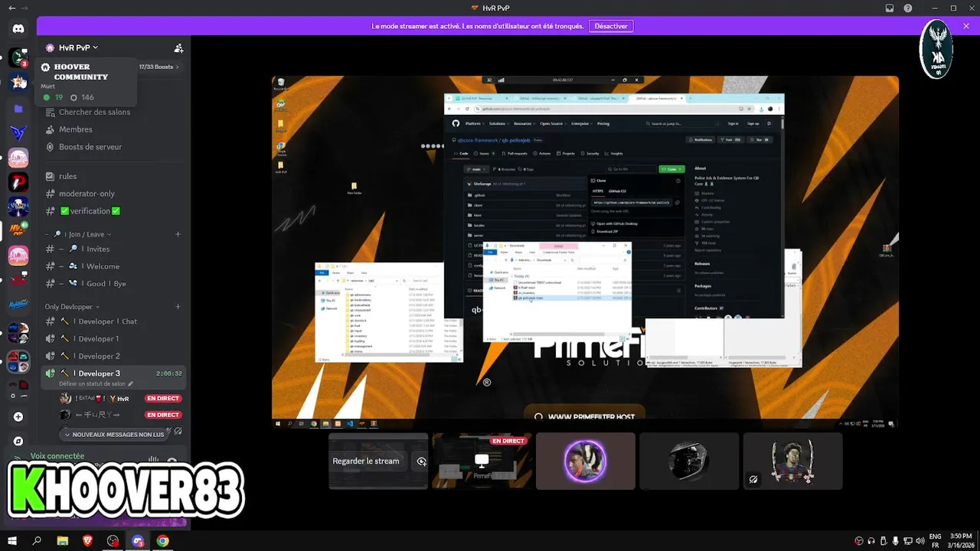Click the ENG FR language indicator
Viewport: 980px width, 551px height.
coord(935,541)
